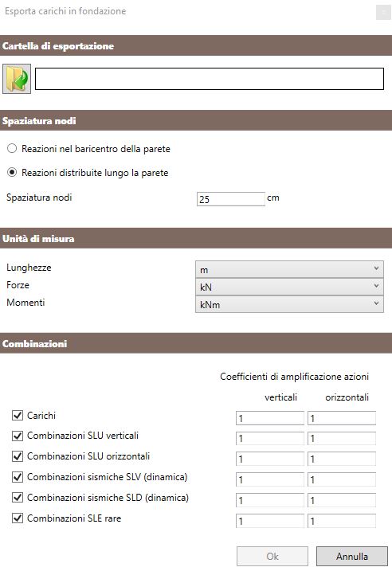The width and height of the screenshot is (392, 571).
Task: Open the export folder browse icon
Action: pos(17,79)
